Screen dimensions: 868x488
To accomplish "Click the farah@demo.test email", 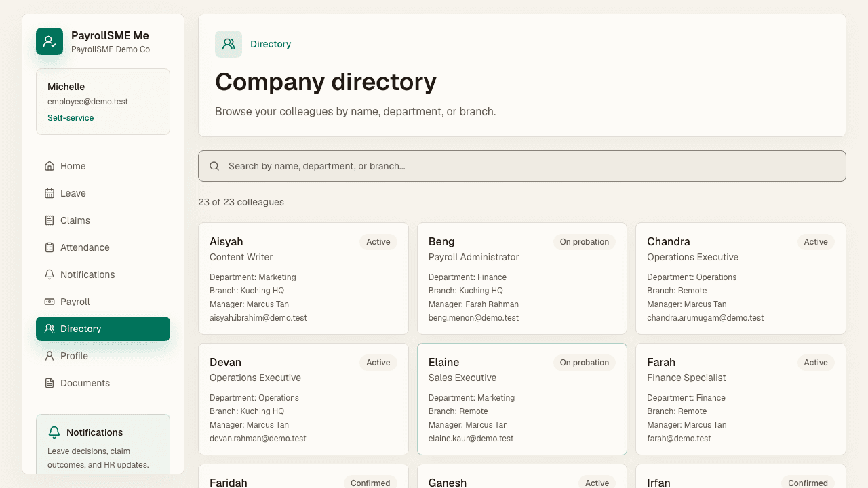I will pos(679,439).
